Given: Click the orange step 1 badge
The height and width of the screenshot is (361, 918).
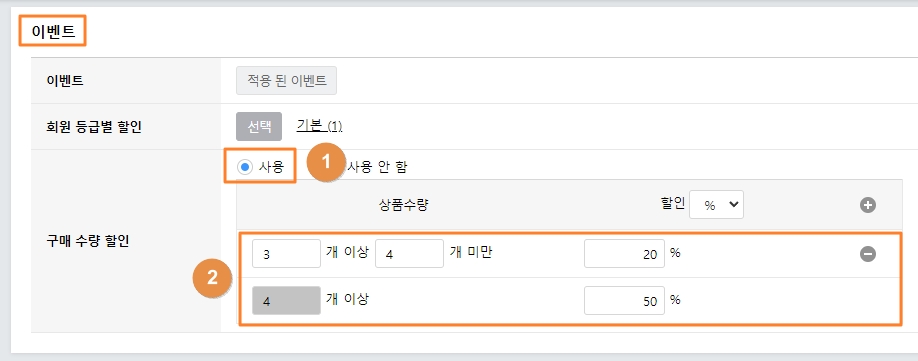Looking at the screenshot, I should [x=326, y=163].
